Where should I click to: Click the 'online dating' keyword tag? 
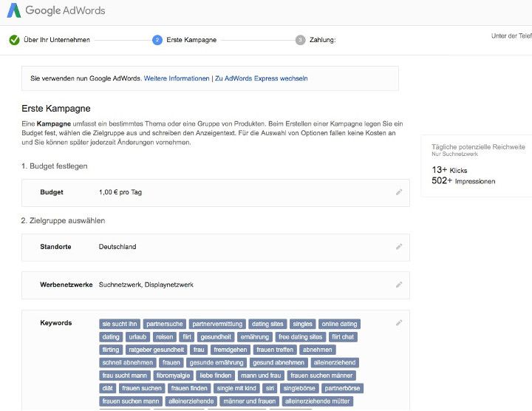(339, 324)
